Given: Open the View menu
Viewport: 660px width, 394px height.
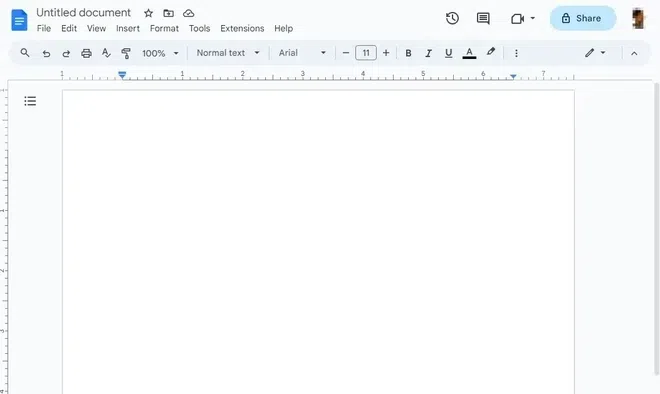Looking at the screenshot, I should click(x=96, y=29).
